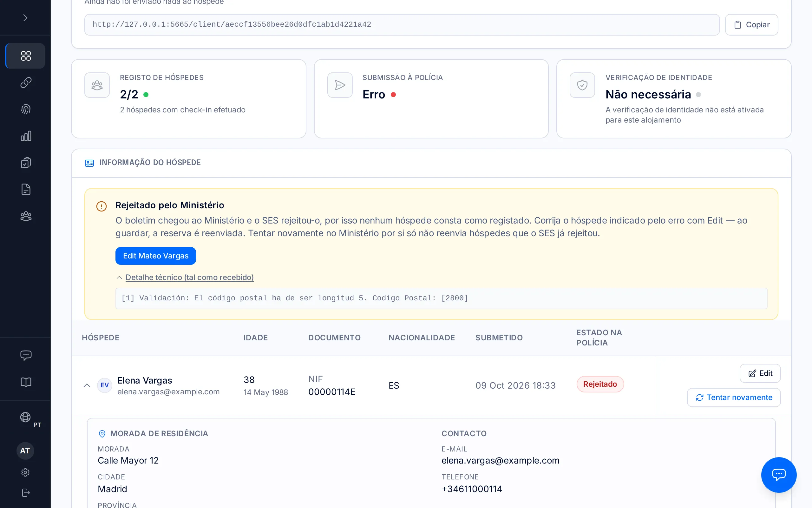Screen dimensions: 812x508
Task: Click the Documento column header
Action: 335,338
